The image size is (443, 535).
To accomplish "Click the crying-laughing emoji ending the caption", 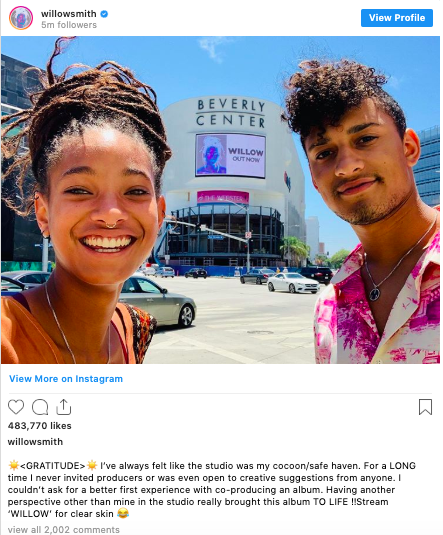I will [123, 513].
